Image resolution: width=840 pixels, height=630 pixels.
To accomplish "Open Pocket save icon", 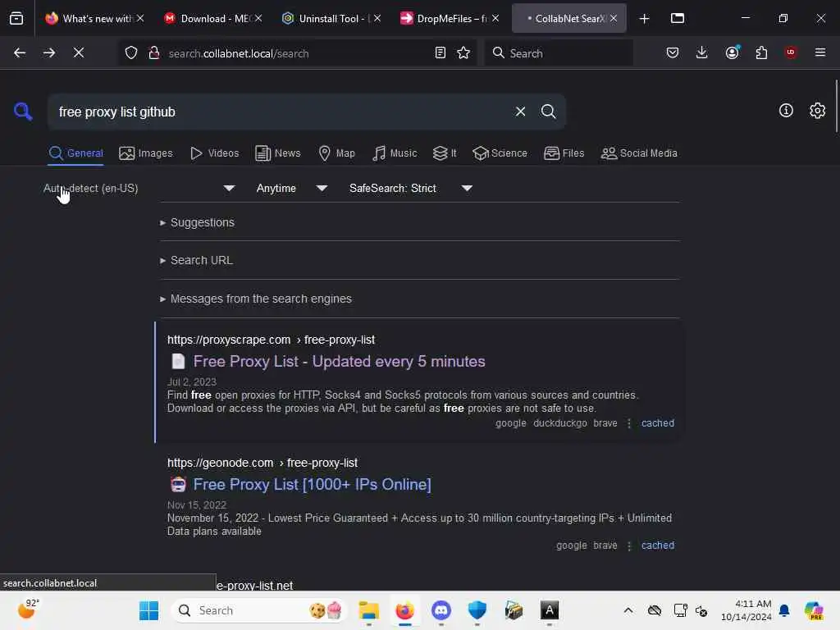I will click(x=673, y=52).
